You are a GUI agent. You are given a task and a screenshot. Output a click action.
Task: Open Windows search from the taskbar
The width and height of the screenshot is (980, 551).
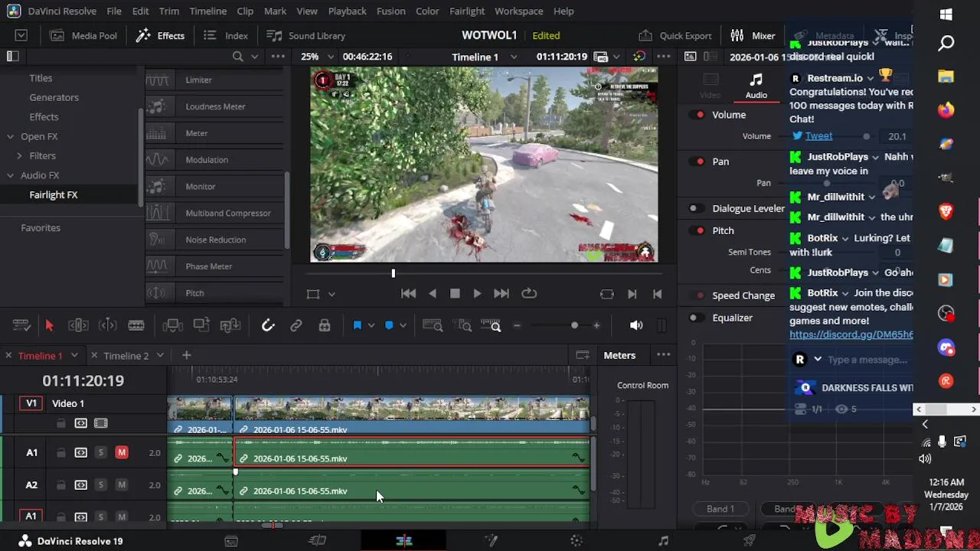click(946, 44)
